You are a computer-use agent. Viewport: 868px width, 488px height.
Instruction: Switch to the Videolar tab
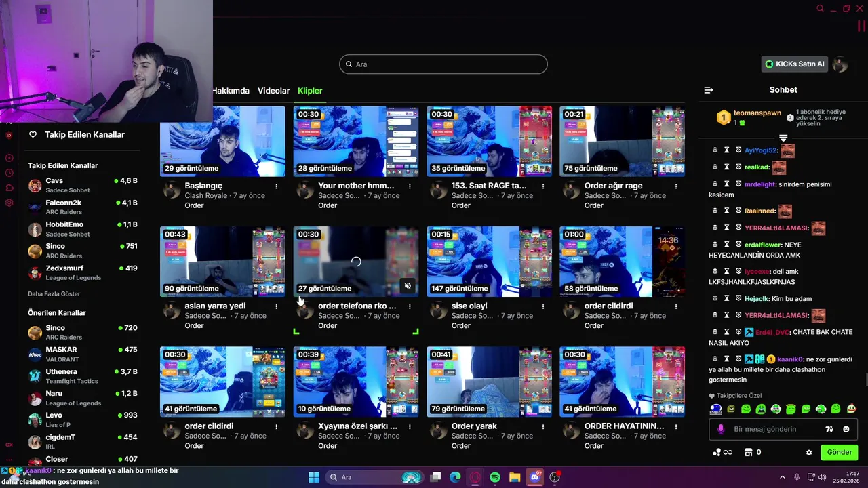point(273,91)
